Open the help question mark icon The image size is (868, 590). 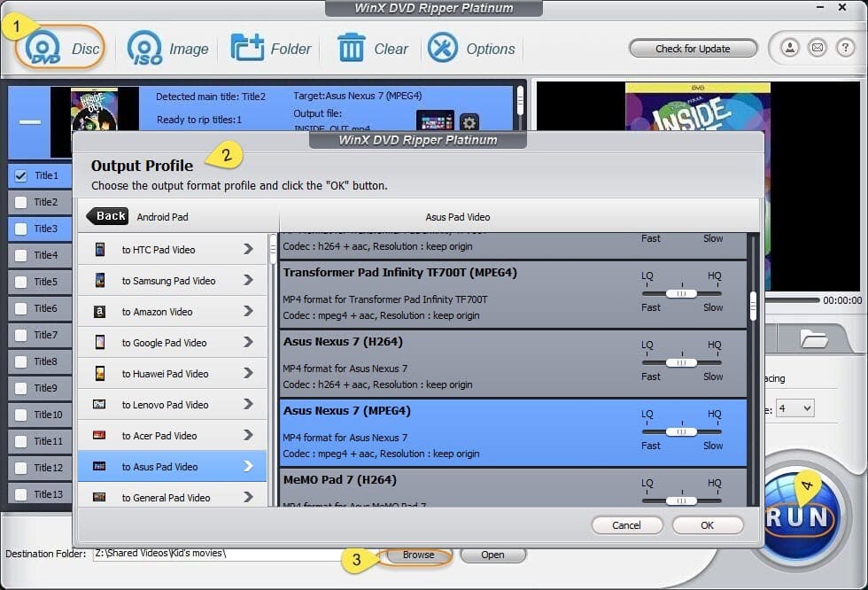pos(845,48)
